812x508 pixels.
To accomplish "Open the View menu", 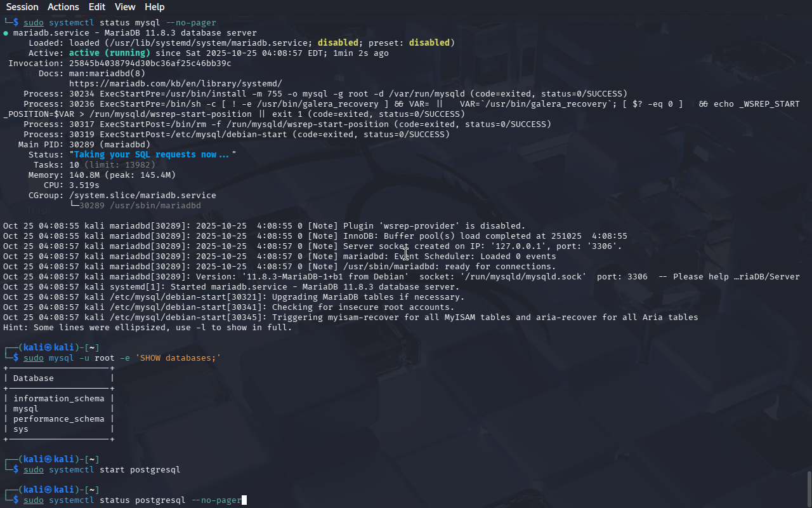I will (x=125, y=7).
